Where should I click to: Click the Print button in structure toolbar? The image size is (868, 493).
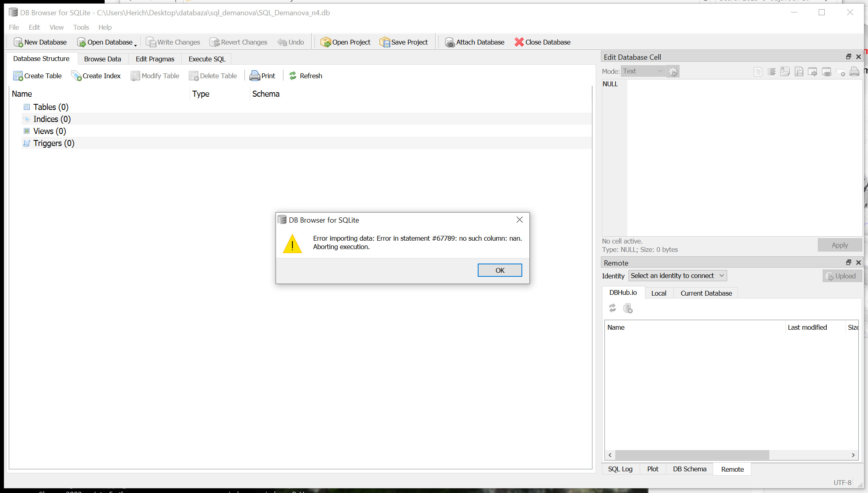coord(263,76)
